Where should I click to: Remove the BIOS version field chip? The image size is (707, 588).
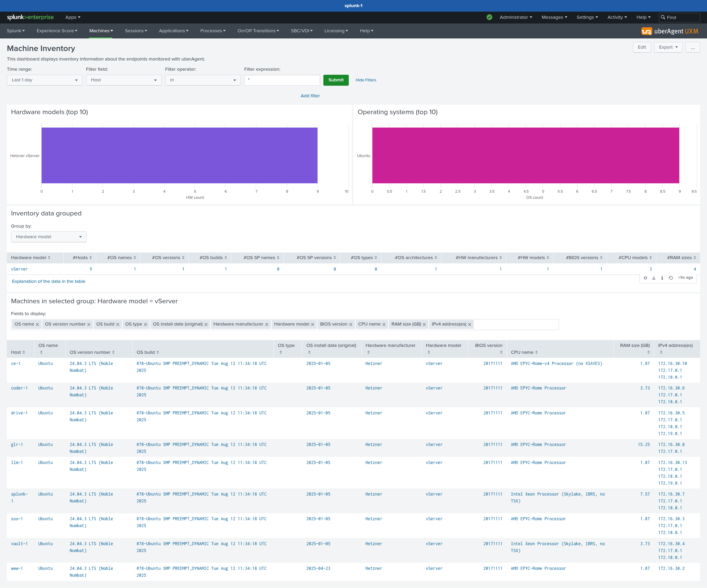(350, 324)
